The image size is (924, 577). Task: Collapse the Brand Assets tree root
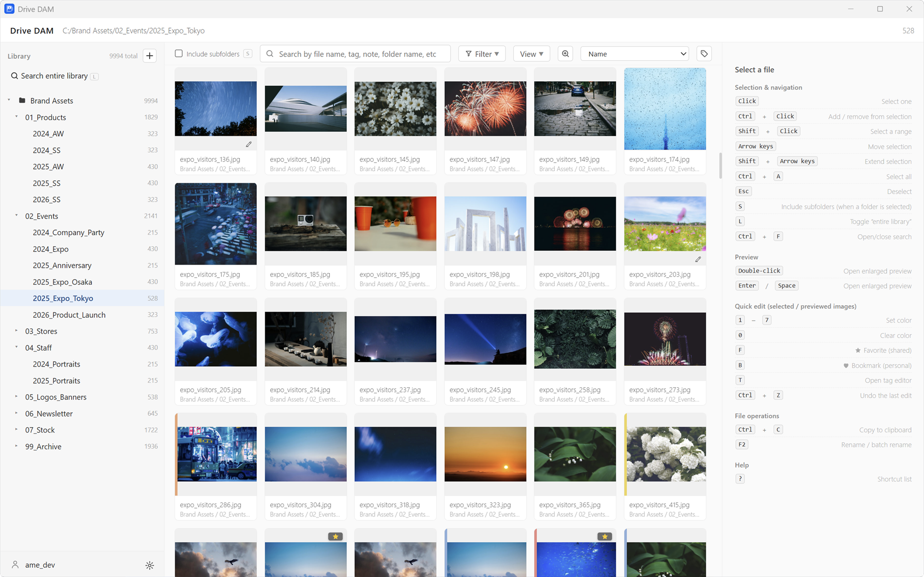point(9,100)
